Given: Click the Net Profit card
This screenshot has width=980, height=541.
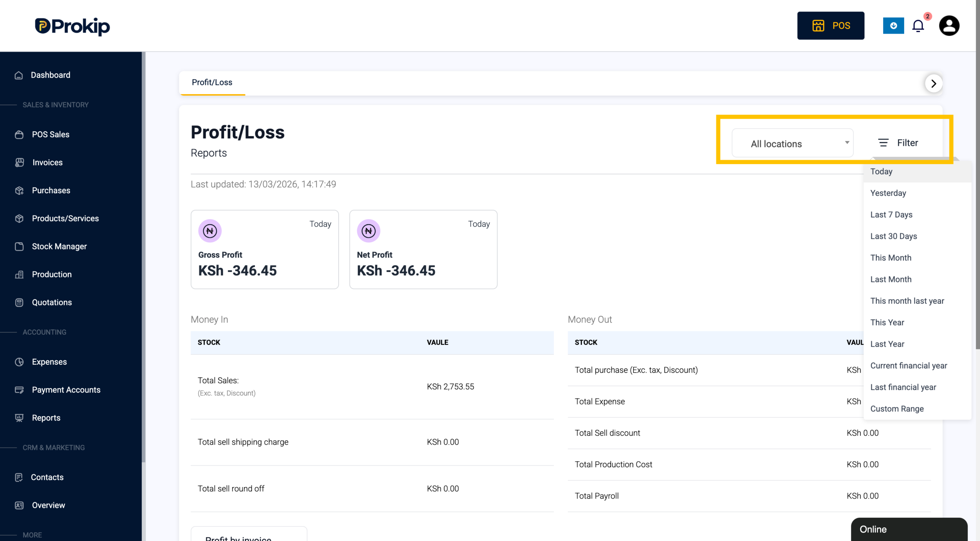Looking at the screenshot, I should click(x=423, y=249).
